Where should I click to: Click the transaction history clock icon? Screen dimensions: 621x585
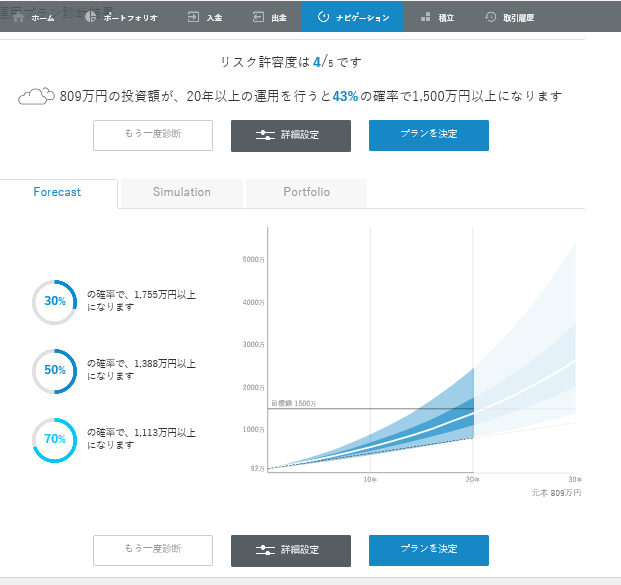tap(491, 17)
